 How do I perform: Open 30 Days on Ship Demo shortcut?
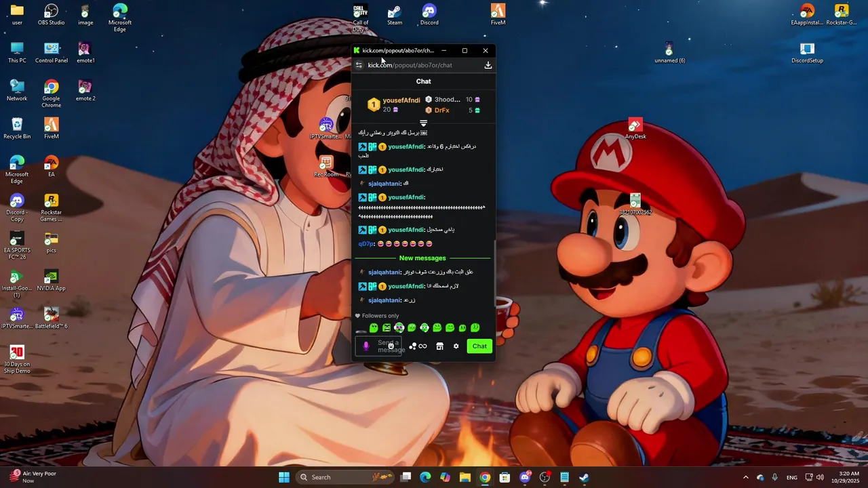click(x=17, y=360)
